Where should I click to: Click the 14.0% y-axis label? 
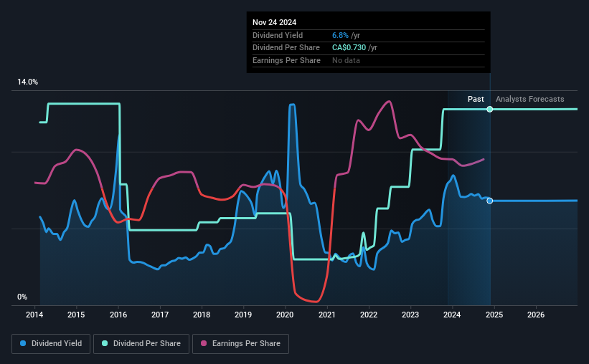pyautogui.click(x=27, y=82)
